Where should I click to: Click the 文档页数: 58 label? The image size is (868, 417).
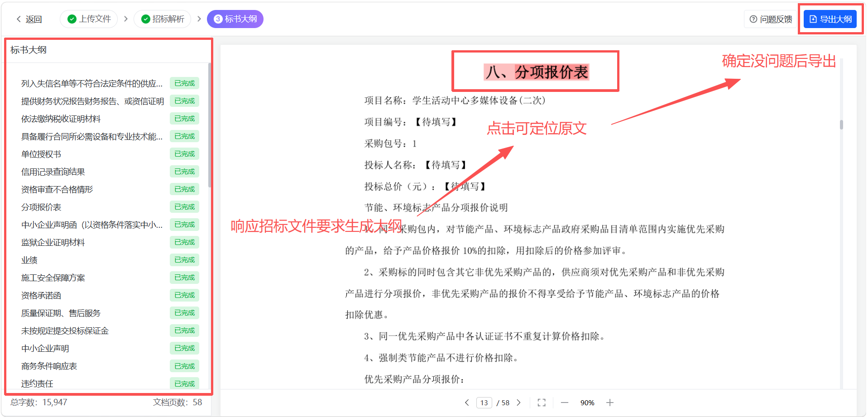[177, 402]
